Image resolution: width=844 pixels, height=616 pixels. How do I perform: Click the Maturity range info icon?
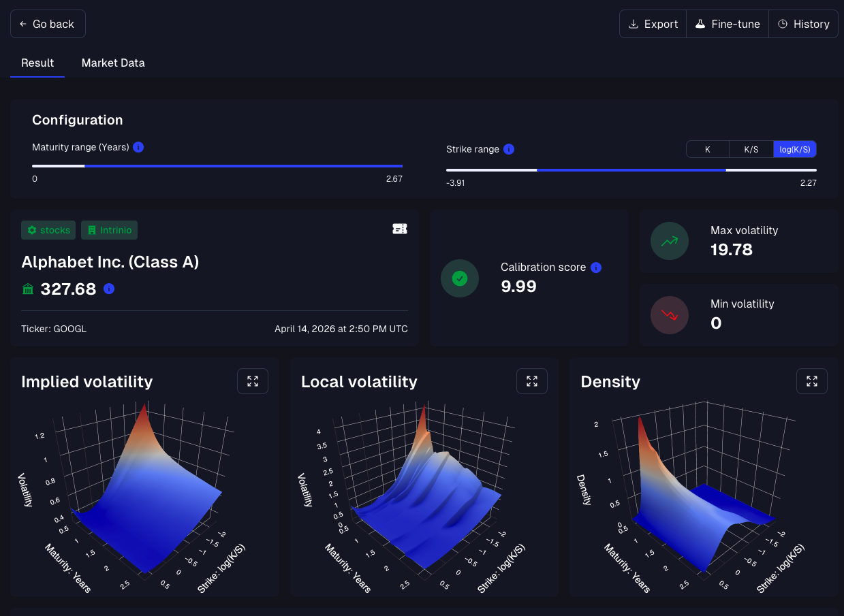tap(138, 147)
